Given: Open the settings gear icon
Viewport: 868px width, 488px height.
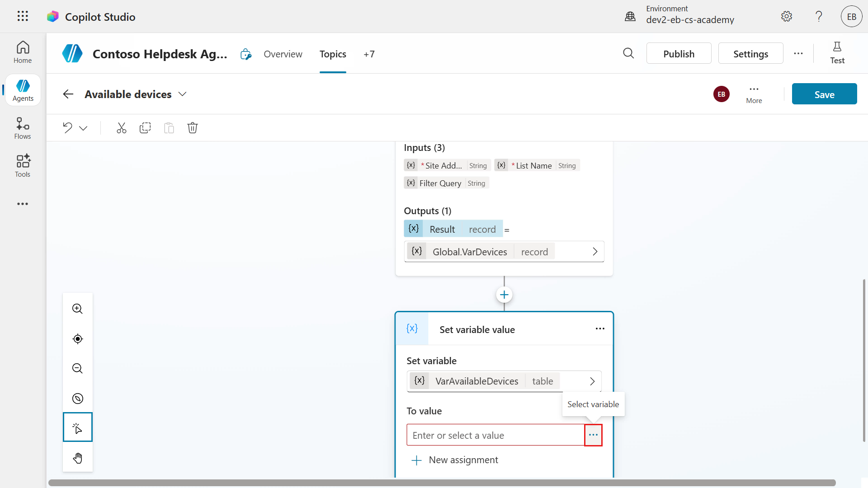Looking at the screenshot, I should click(787, 17).
